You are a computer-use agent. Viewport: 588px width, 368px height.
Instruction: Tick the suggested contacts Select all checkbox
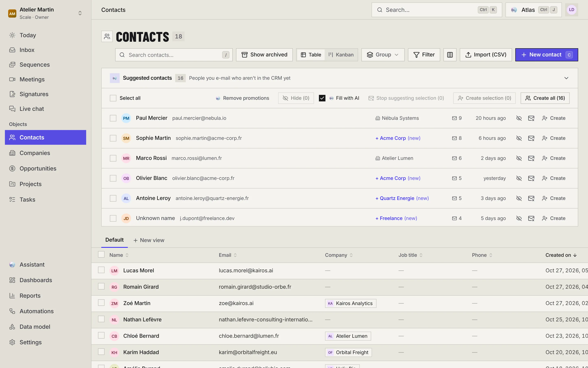[x=113, y=98]
